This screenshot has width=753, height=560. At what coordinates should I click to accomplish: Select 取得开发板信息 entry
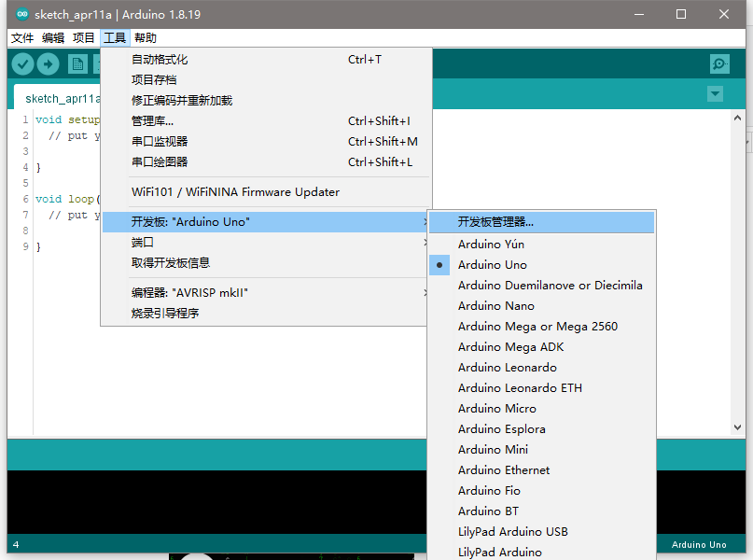coord(266,262)
